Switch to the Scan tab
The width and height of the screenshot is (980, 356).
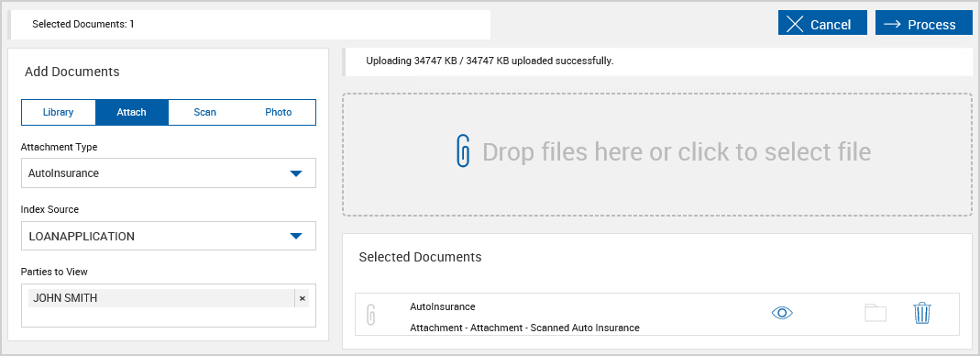205,113
